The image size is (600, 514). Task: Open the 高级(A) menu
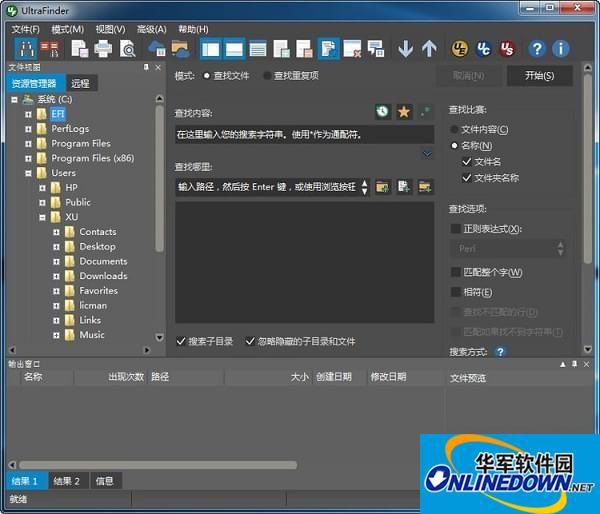point(152,29)
